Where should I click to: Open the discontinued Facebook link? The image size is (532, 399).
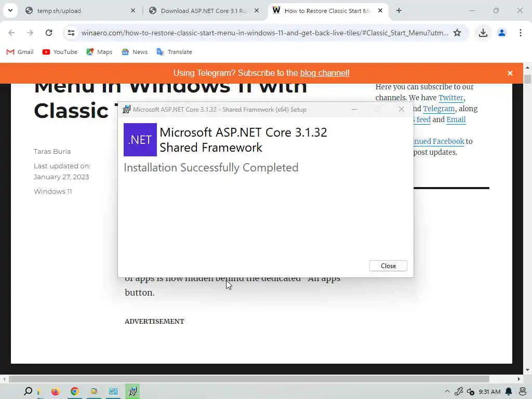pyautogui.click(x=438, y=141)
